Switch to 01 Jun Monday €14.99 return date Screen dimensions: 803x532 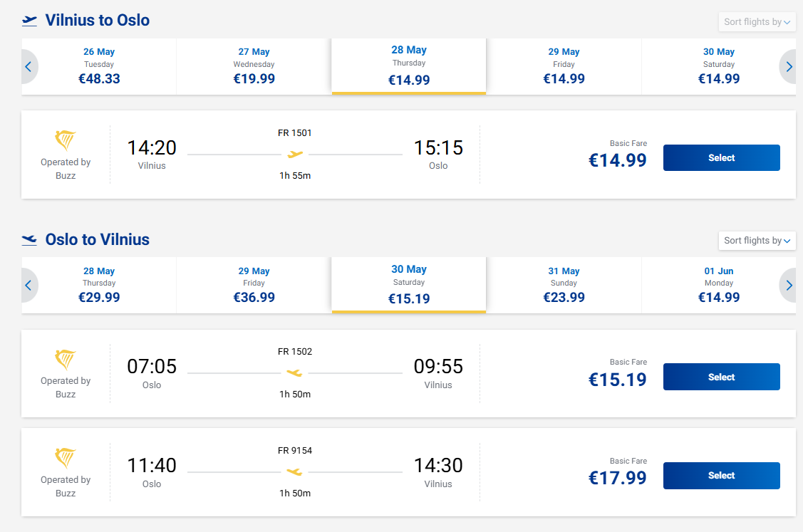point(718,285)
